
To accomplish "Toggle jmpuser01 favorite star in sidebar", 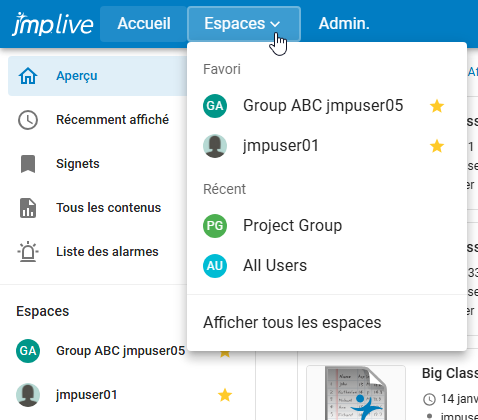I will click(x=225, y=395).
